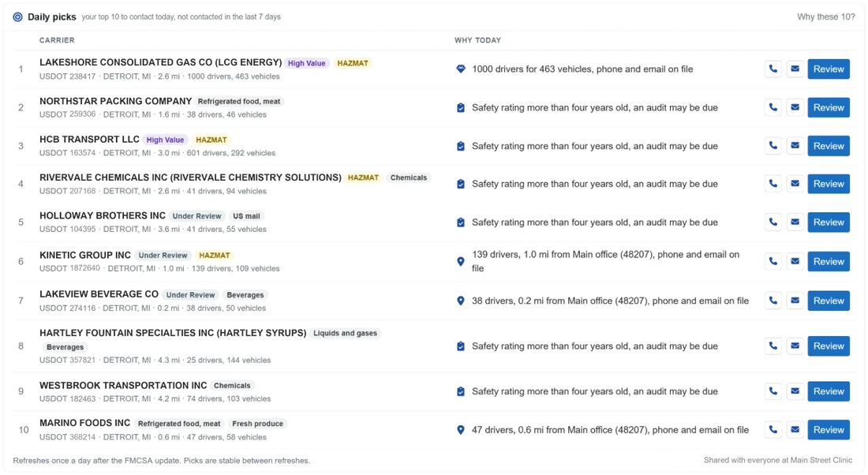Screen dimensions: 868x475
Task: Email Westbrook Transportation Inc via envelope icon
Action: pos(795,391)
